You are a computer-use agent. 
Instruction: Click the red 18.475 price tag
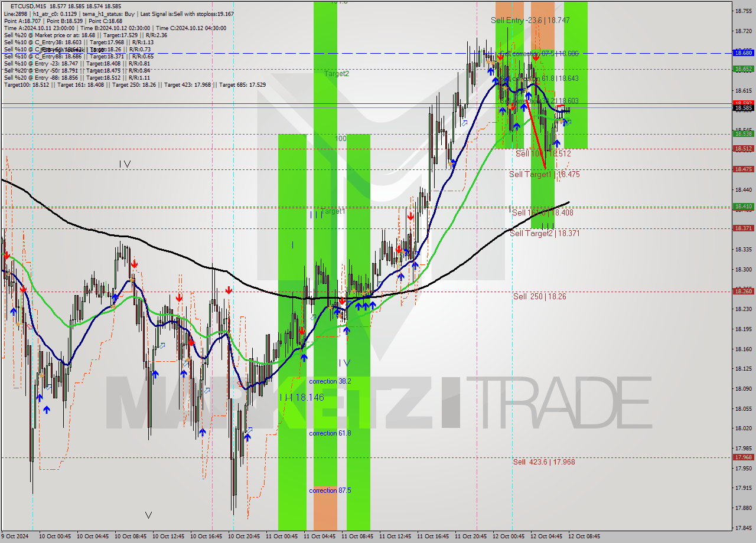(x=743, y=169)
